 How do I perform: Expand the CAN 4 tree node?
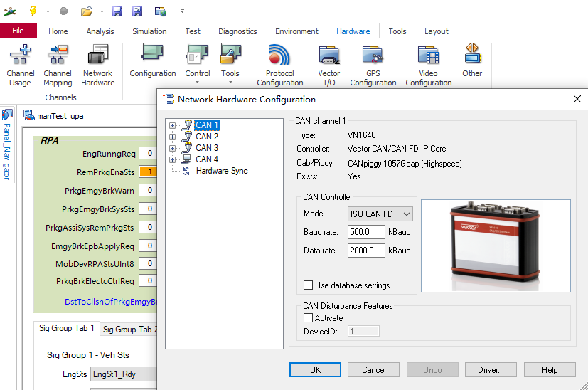pyautogui.click(x=172, y=159)
